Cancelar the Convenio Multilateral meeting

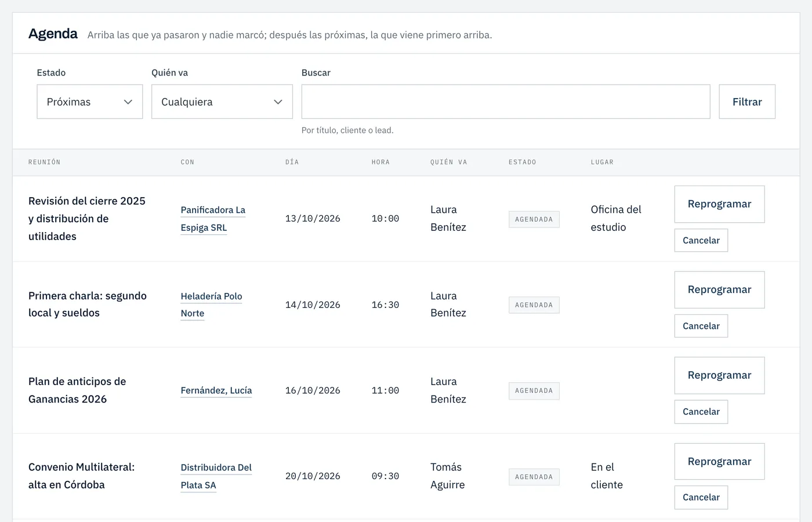[701, 498]
